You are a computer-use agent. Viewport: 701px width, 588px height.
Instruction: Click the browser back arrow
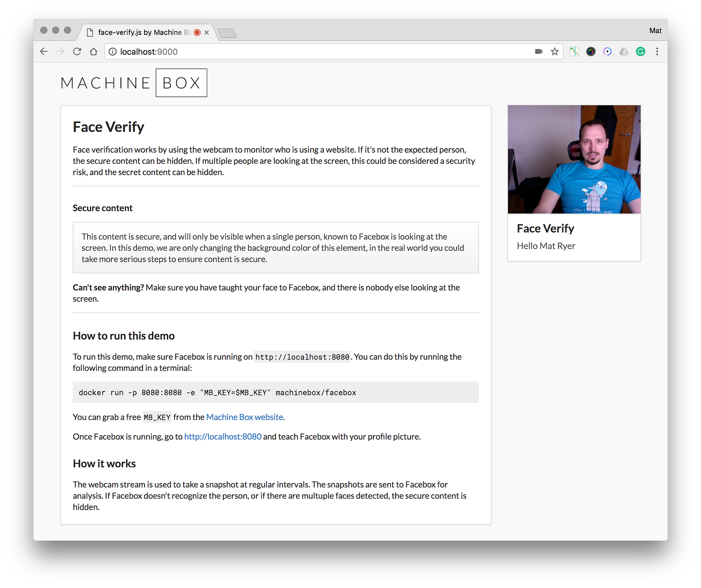coord(44,52)
